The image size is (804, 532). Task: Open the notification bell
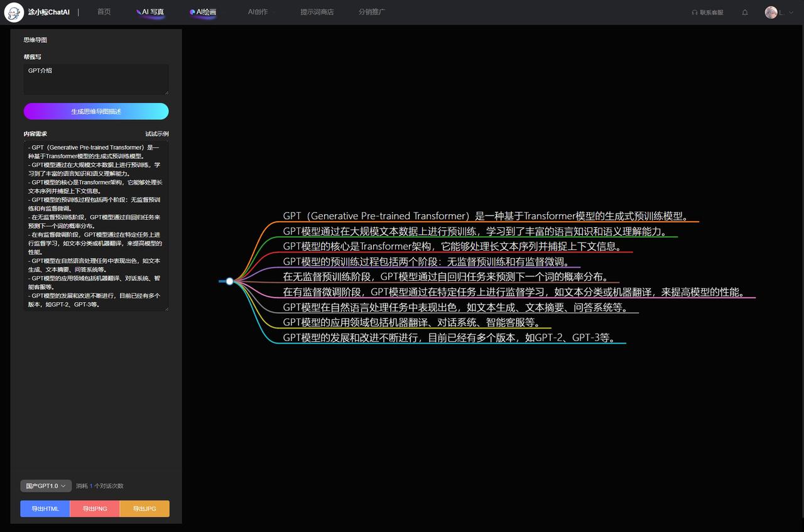(x=745, y=13)
